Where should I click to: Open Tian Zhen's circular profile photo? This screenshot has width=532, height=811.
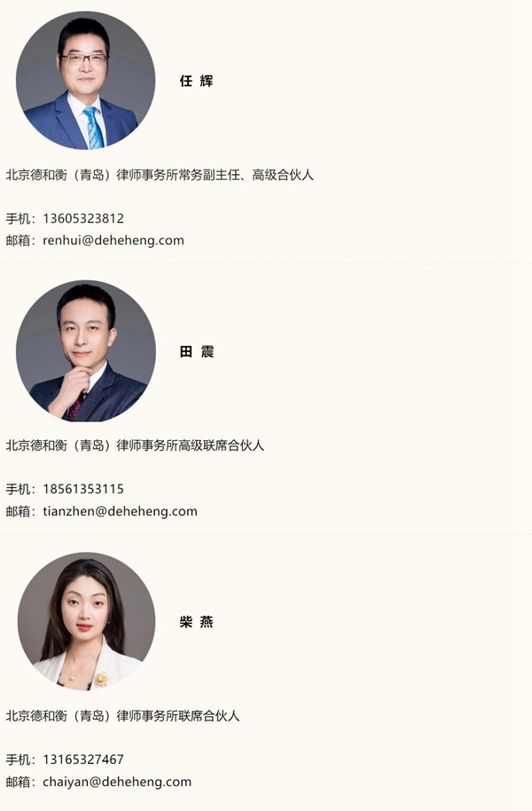(86, 350)
